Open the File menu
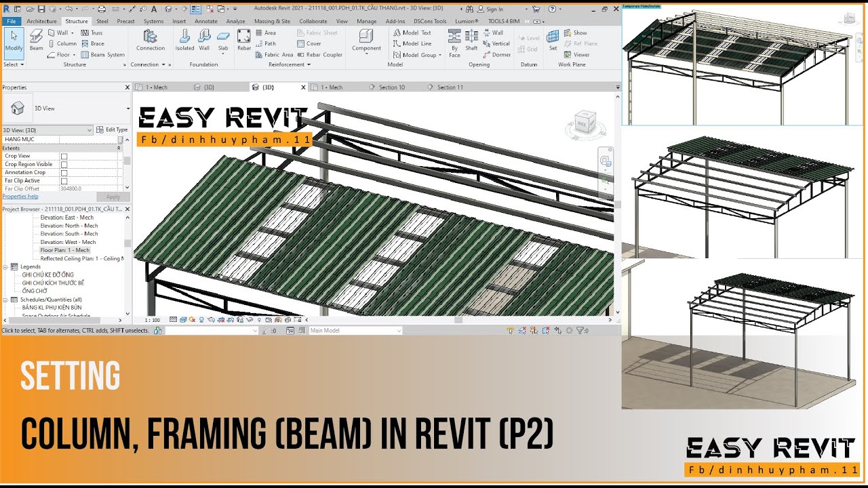Screen dimensions: 868x488 pos(12,21)
